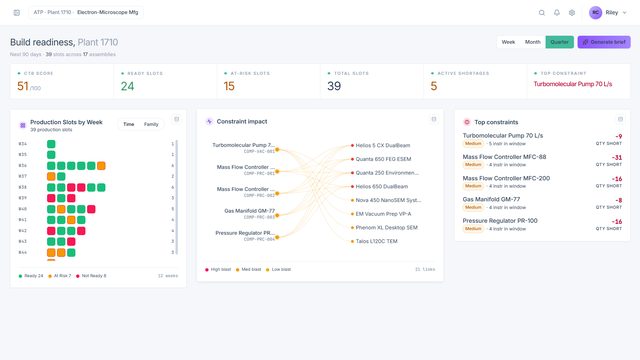Click the Top constraints target icon
The width and height of the screenshot is (640, 360).
pos(467,122)
